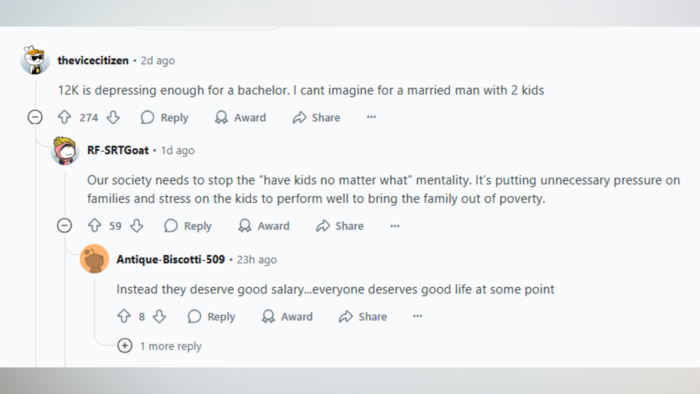Viewport: 700px width, 394px height.
Task: Give an Award to RF-SRTGoat's comment
Action: 264,226
